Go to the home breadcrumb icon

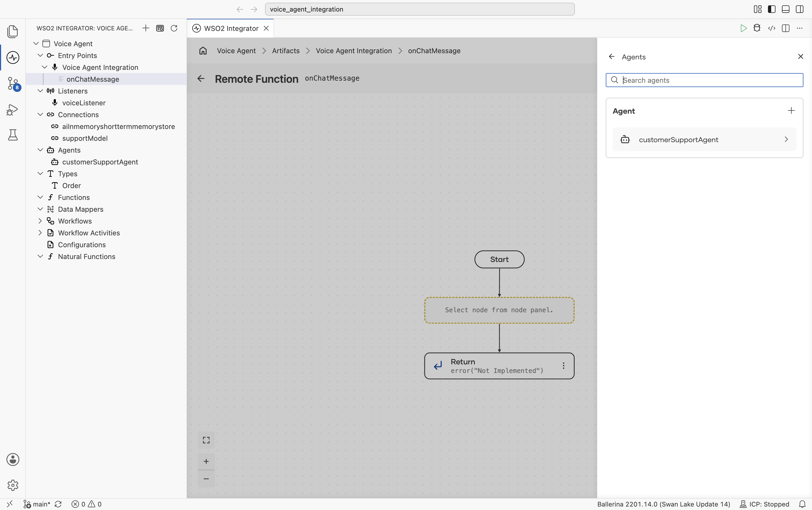(203, 51)
